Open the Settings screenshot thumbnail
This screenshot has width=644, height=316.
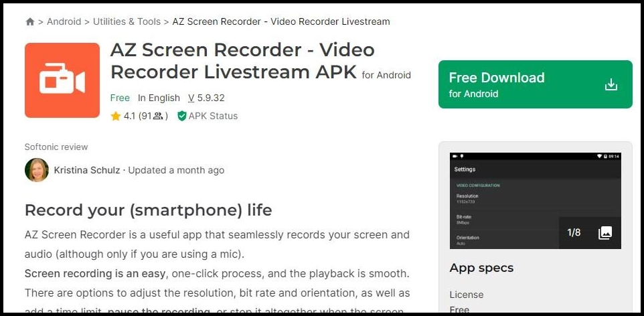535,201
